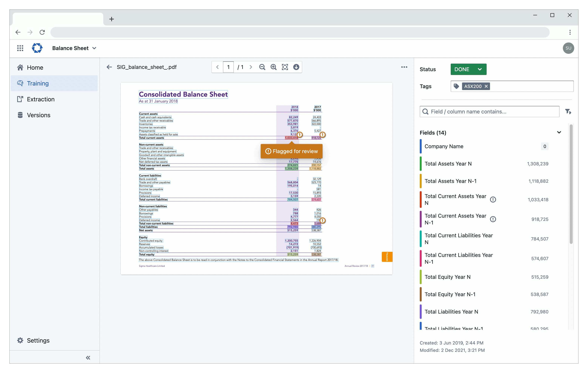Click the Flagged for review tooltip
This screenshot has width=588, height=373.
click(292, 151)
